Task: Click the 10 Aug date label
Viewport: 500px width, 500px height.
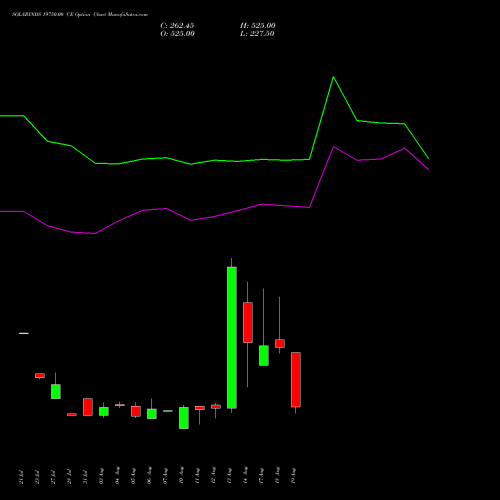Action: (181, 476)
